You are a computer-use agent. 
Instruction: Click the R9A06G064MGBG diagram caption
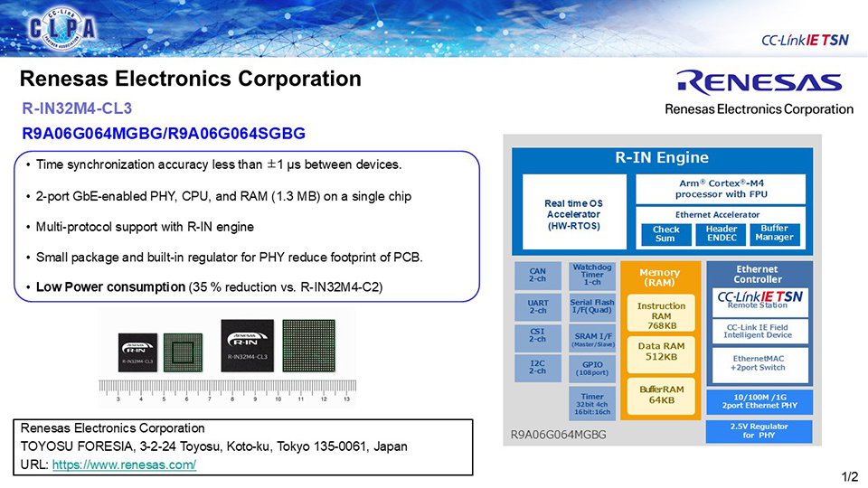(558, 435)
